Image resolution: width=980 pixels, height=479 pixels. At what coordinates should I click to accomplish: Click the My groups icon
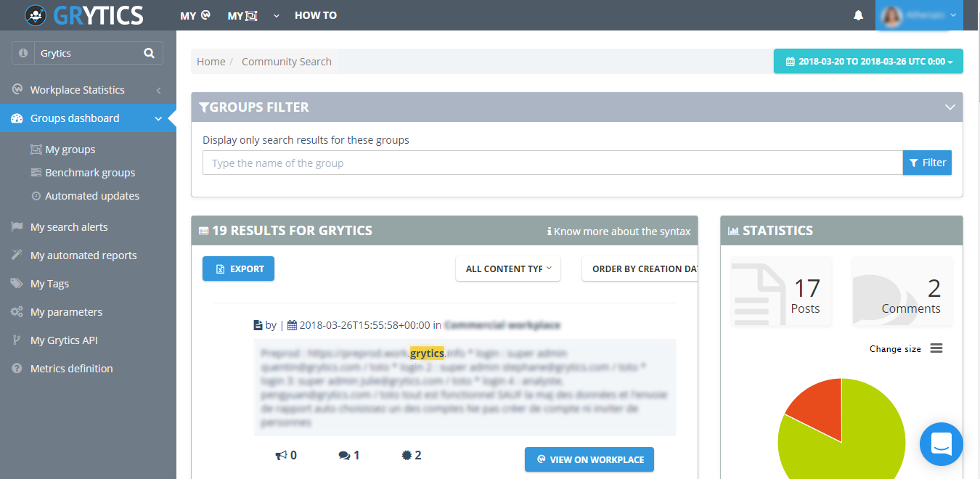point(36,150)
